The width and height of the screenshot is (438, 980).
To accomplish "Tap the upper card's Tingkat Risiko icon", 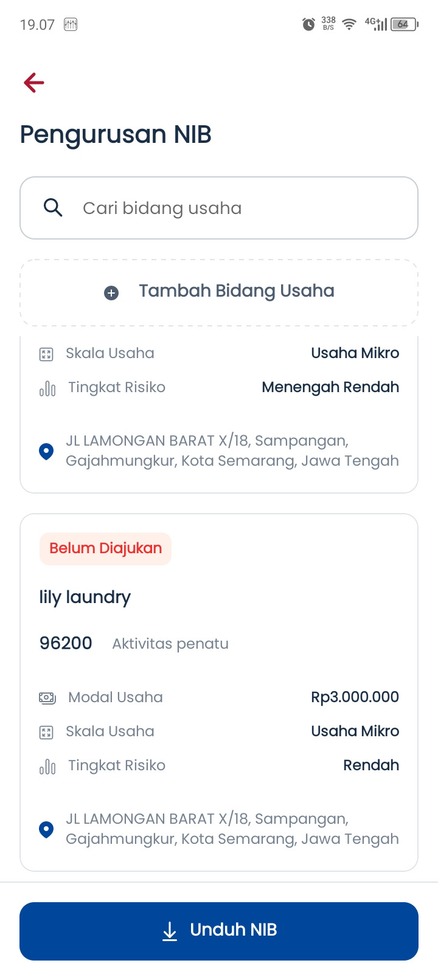I will point(47,388).
